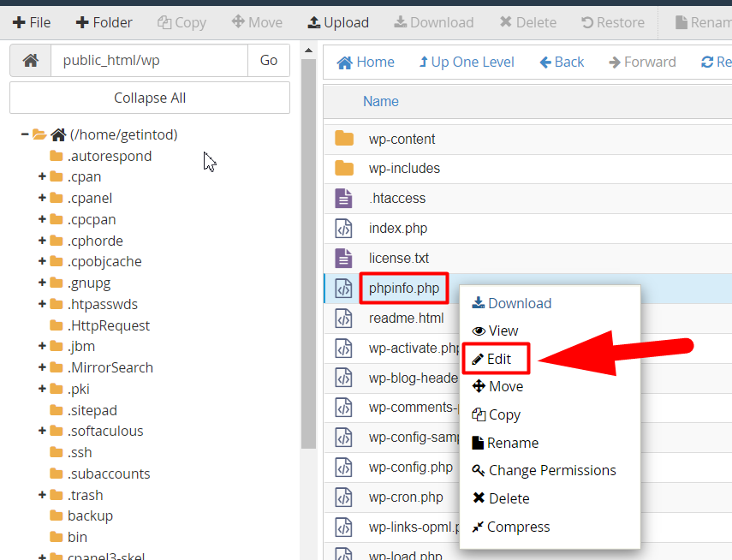Sort by the Name column header
The image size is (732, 560).
coord(381,101)
